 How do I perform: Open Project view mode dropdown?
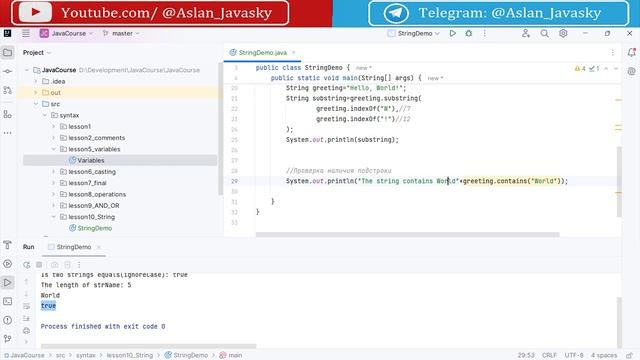pyautogui.click(x=37, y=53)
